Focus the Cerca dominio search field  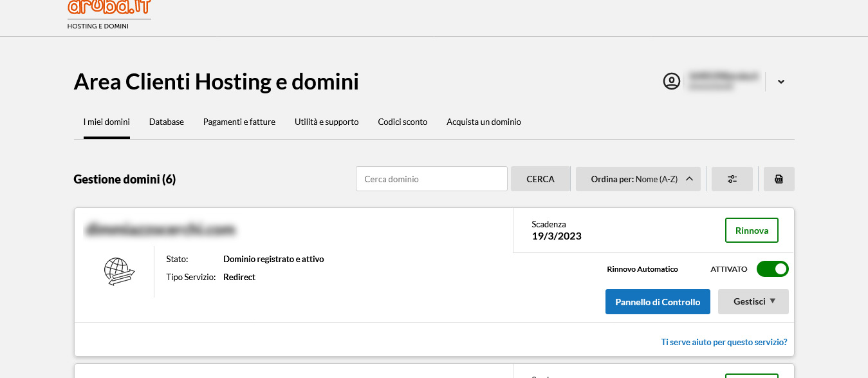pyautogui.click(x=432, y=179)
